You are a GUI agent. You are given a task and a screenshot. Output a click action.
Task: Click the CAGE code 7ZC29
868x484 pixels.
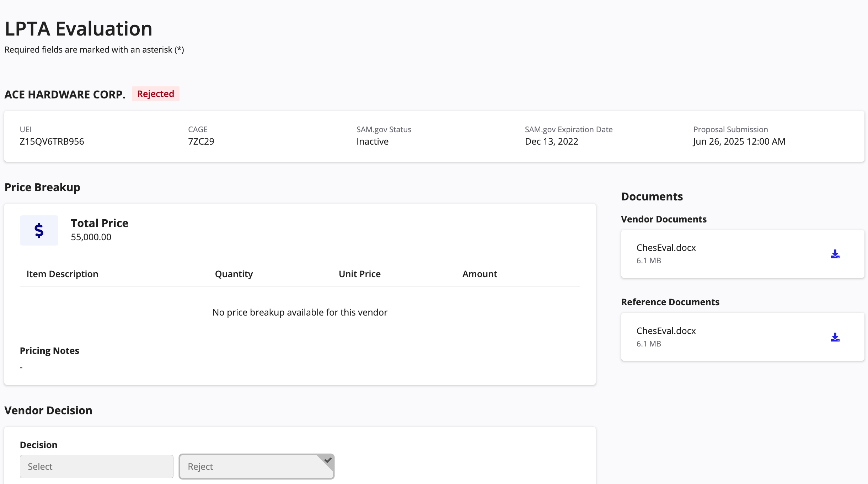point(201,141)
